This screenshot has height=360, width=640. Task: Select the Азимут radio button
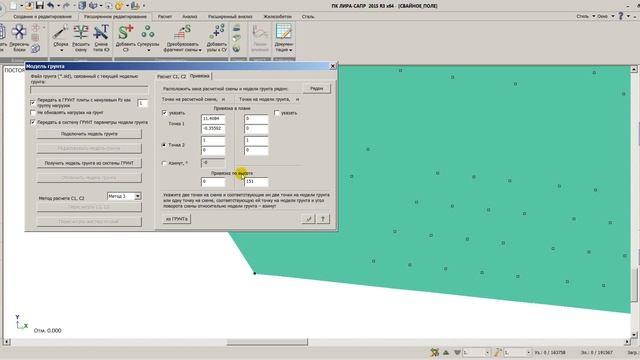164,163
